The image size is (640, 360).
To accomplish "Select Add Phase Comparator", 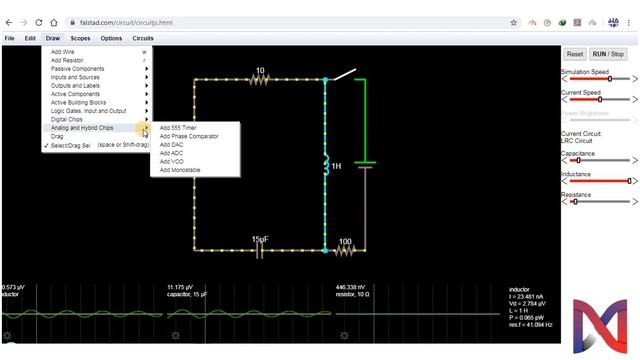I will pos(195,136).
